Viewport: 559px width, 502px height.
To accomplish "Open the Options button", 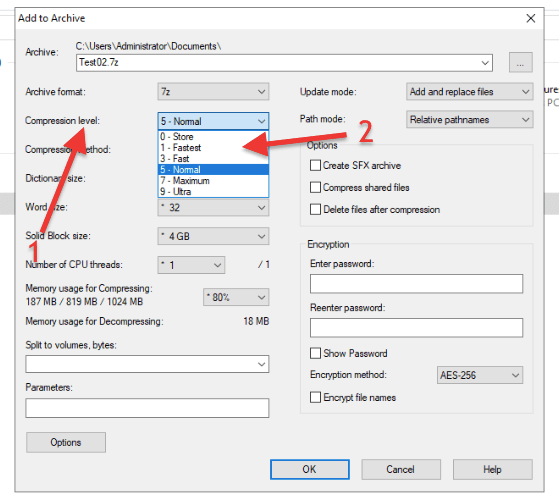I will click(66, 442).
